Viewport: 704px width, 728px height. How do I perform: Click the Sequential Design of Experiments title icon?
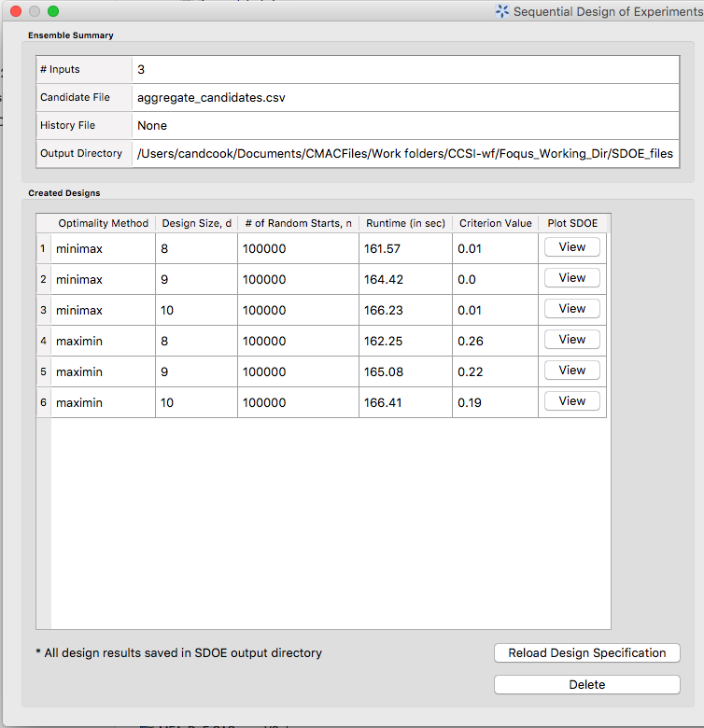click(502, 11)
